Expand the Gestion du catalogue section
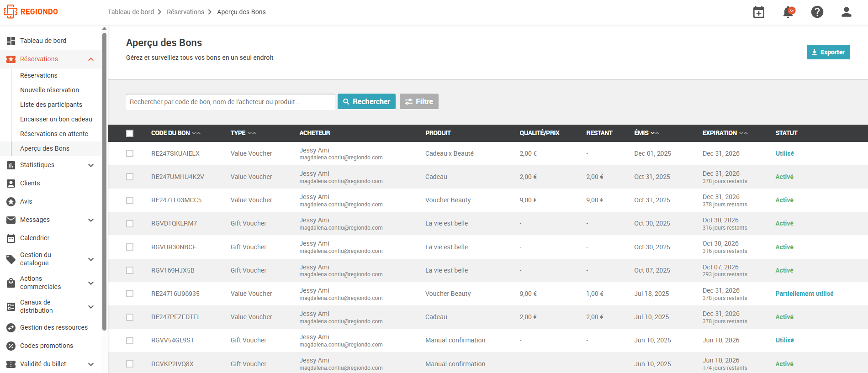The image size is (868, 373). tap(91, 259)
